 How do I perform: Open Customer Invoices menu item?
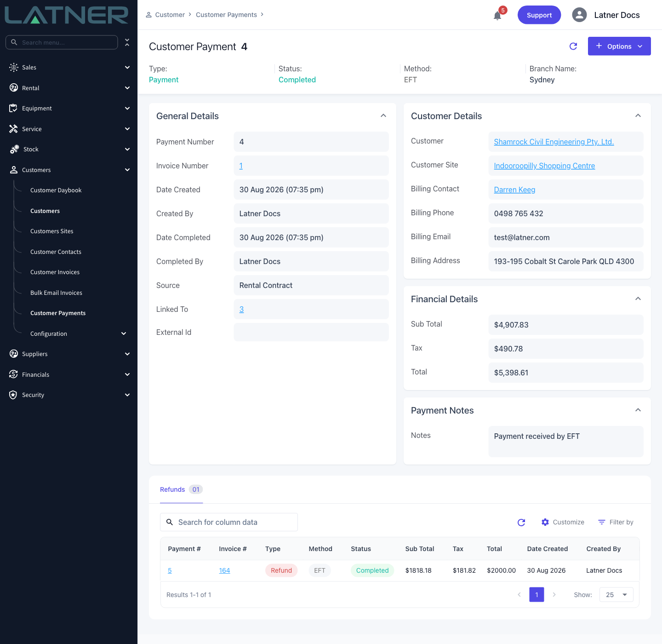[55, 272]
